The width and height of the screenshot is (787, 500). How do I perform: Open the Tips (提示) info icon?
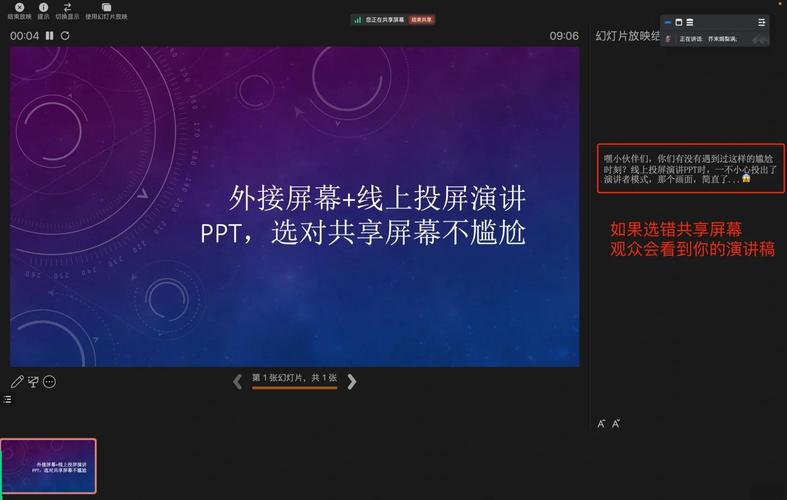click(x=43, y=8)
